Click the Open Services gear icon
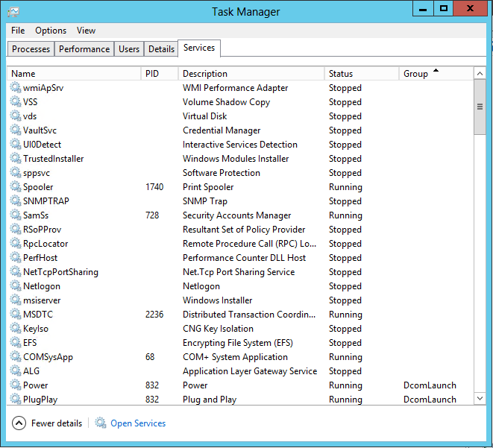 tap(101, 423)
